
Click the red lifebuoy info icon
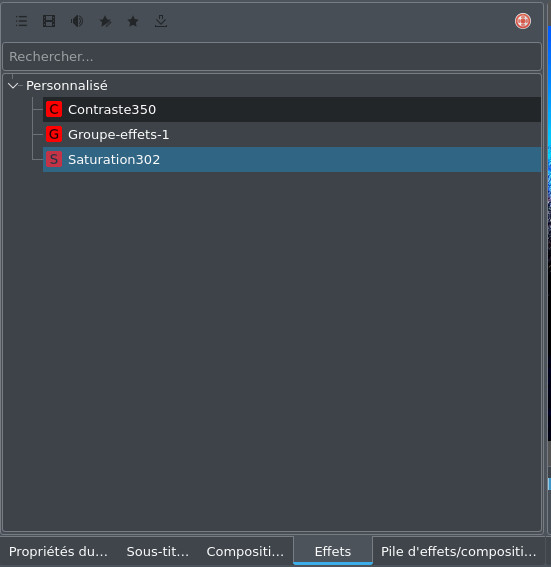click(x=523, y=21)
